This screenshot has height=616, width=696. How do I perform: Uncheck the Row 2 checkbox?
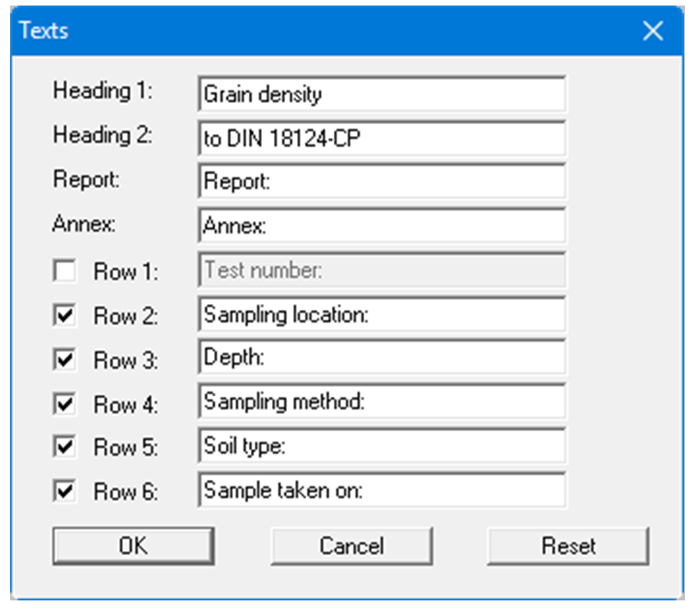click(x=64, y=315)
